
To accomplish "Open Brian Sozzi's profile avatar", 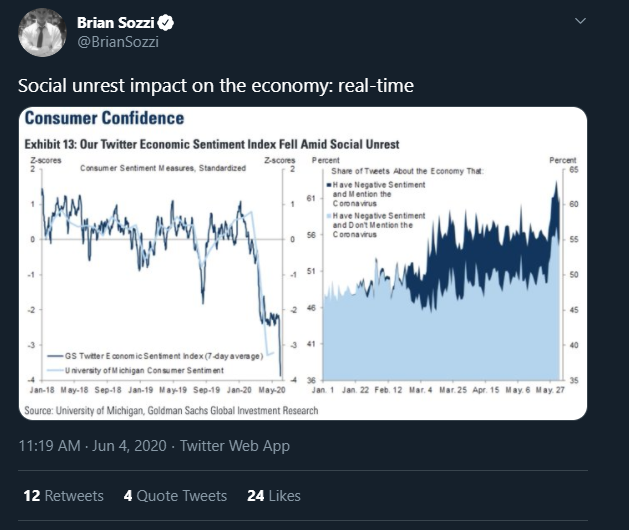I will (42, 33).
